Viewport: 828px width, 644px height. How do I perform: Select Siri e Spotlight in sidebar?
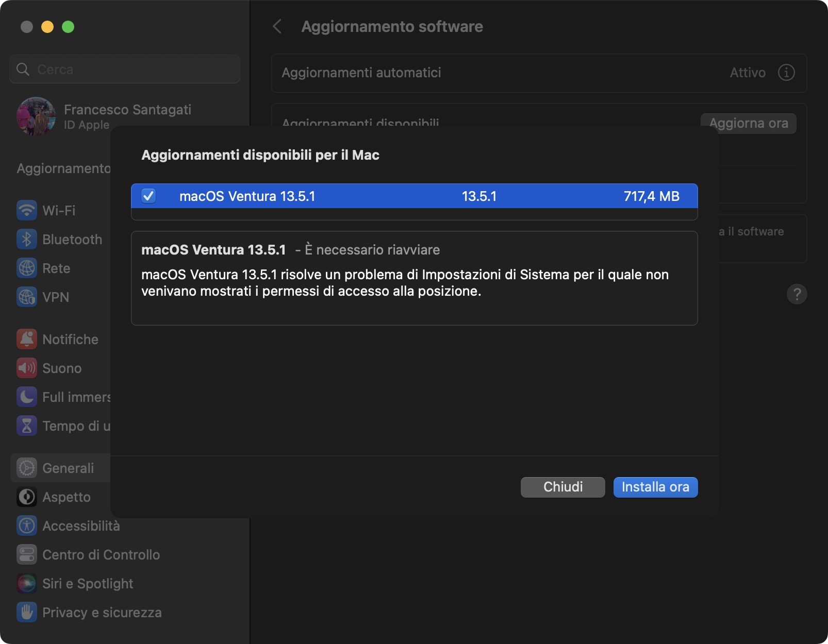(125, 583)
